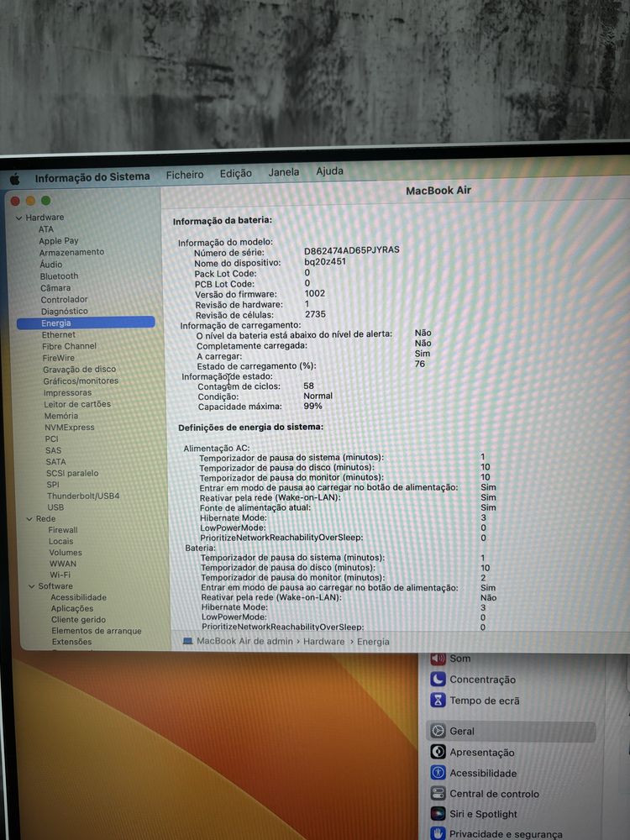Select Armazenamento in sidebar

click(x=71, y=252)
